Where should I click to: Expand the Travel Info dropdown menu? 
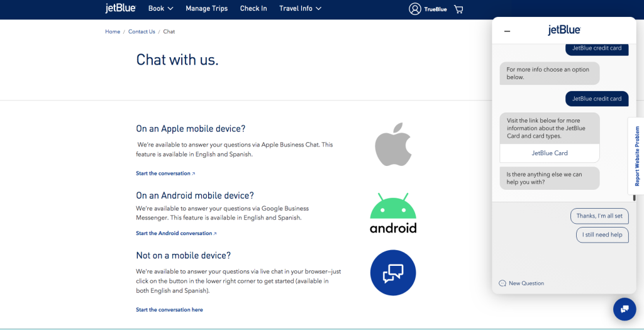300,9
